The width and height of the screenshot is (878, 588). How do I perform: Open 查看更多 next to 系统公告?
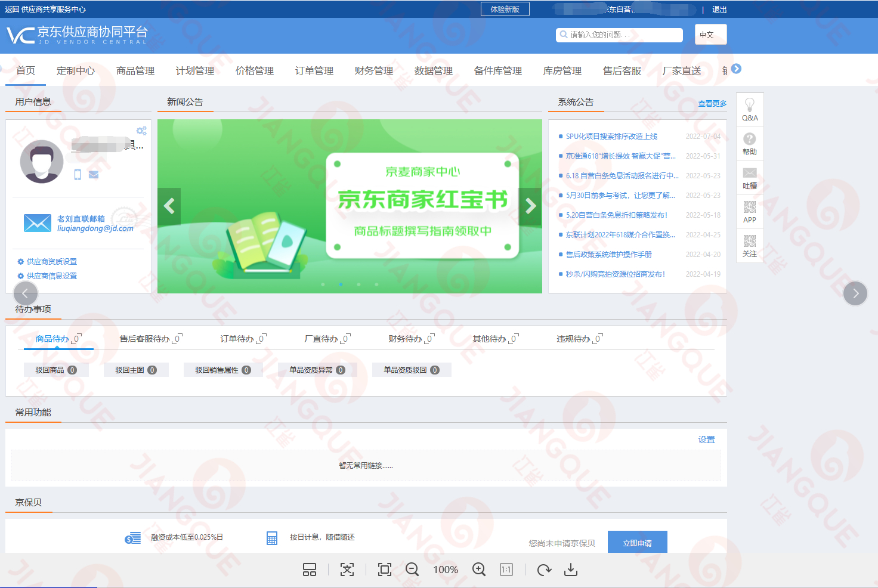tap(712, 103)
